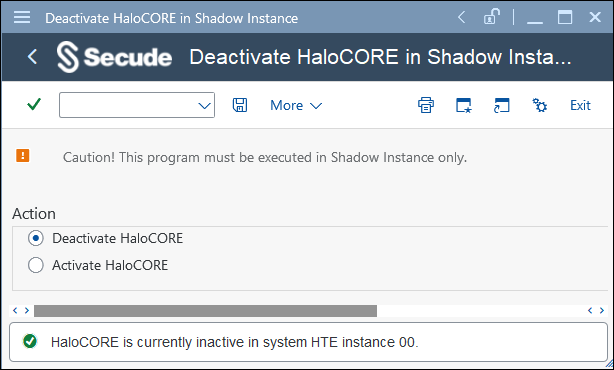Click the Exit button
Image resolution: width=614 pixels, height=370 pixels.
point(580,105)
